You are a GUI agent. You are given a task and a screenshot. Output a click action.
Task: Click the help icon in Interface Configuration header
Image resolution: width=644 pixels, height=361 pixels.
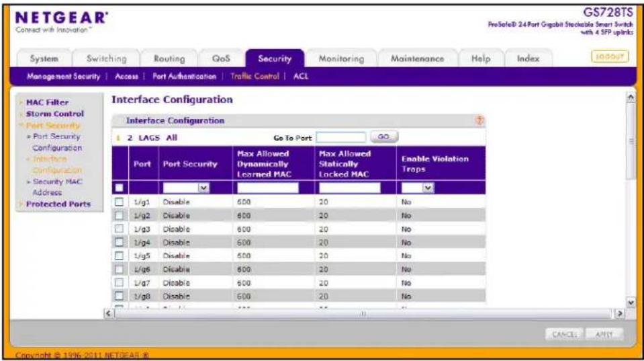(x=479, y=120)
